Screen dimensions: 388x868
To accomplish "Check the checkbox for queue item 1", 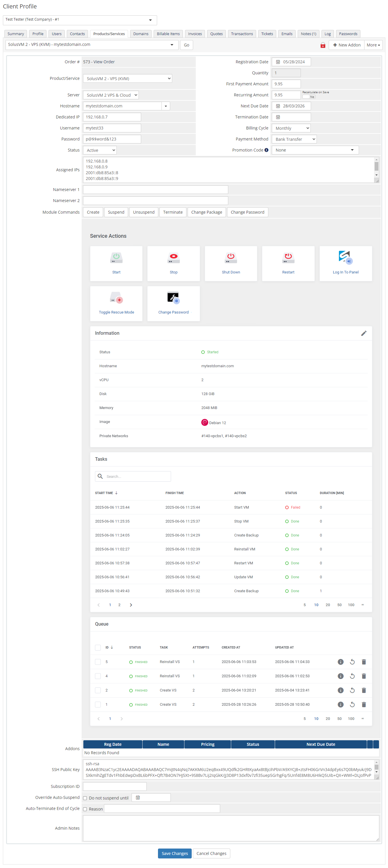I will click(x=98, y=704).
